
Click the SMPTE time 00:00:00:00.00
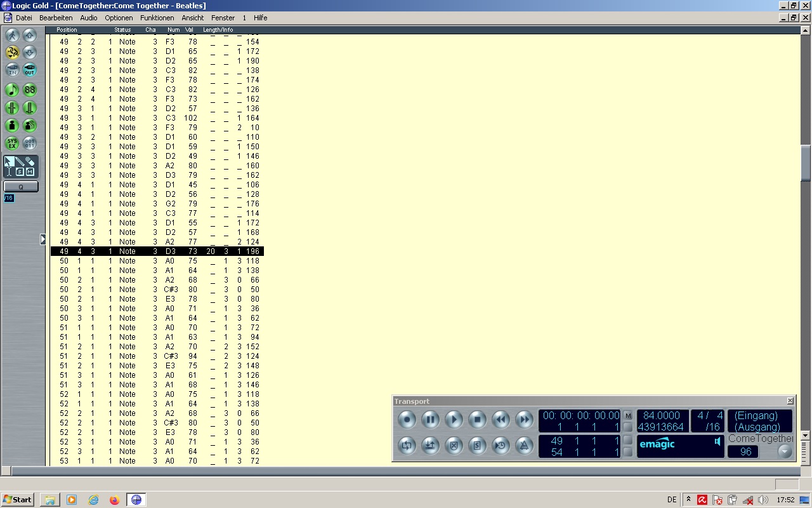tap(581, 415)
